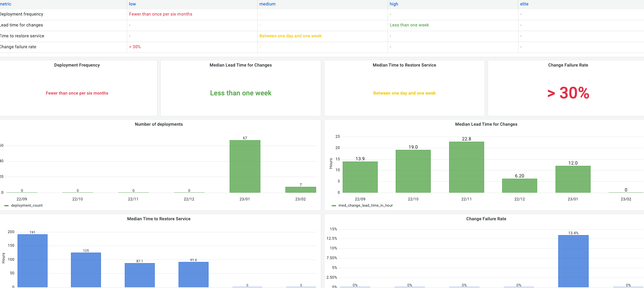Select the high column header
This screenshot has width=644, height=288.
click(x=394, y=4)
